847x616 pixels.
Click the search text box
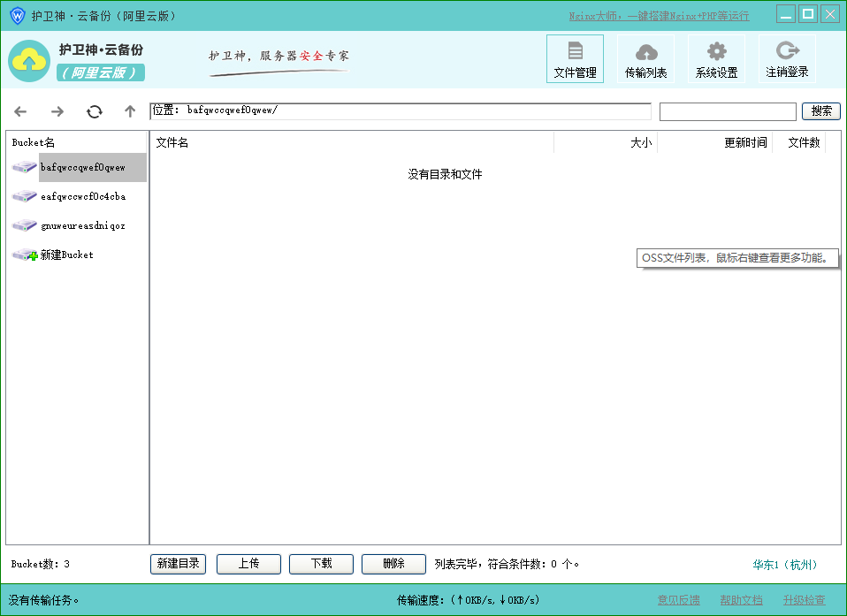tap(728, 111)
